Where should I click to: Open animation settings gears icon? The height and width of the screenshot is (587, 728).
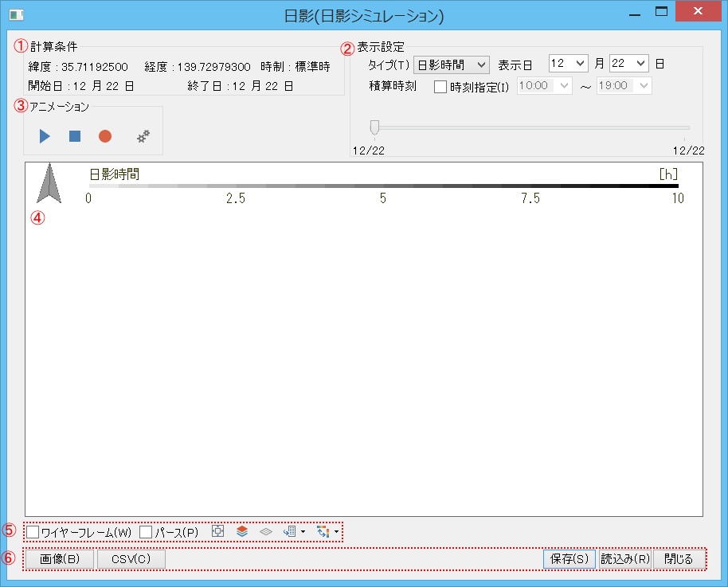[x=143, y=136]
